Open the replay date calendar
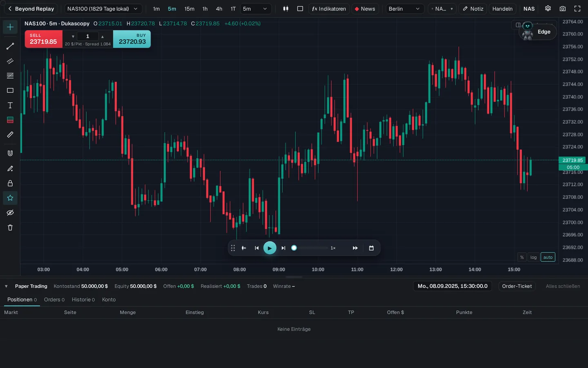Viewport: 588px width, 368px height. tap(371, 248)
